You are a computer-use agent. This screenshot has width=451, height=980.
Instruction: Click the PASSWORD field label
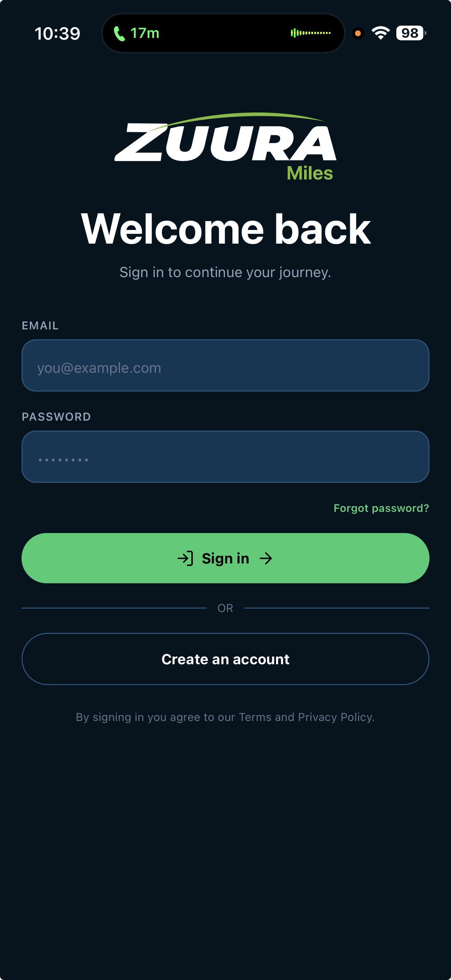[x=56, y=417]
